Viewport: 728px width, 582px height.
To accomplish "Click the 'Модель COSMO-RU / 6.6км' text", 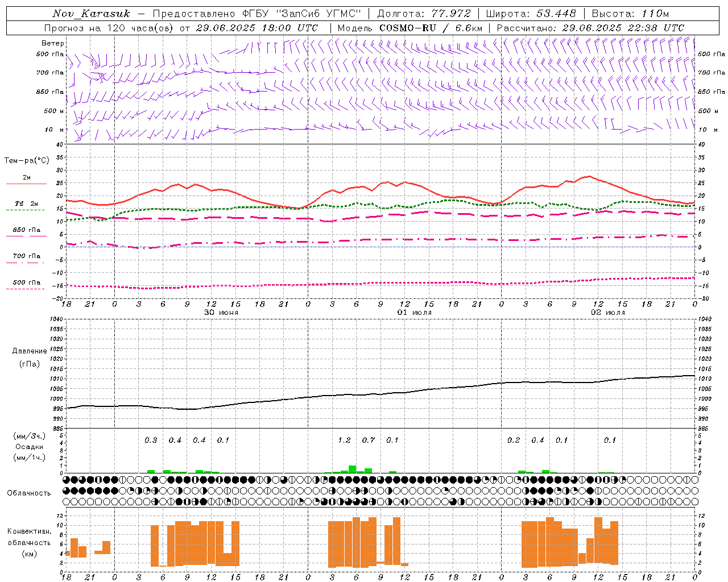I will pos(410,28).
